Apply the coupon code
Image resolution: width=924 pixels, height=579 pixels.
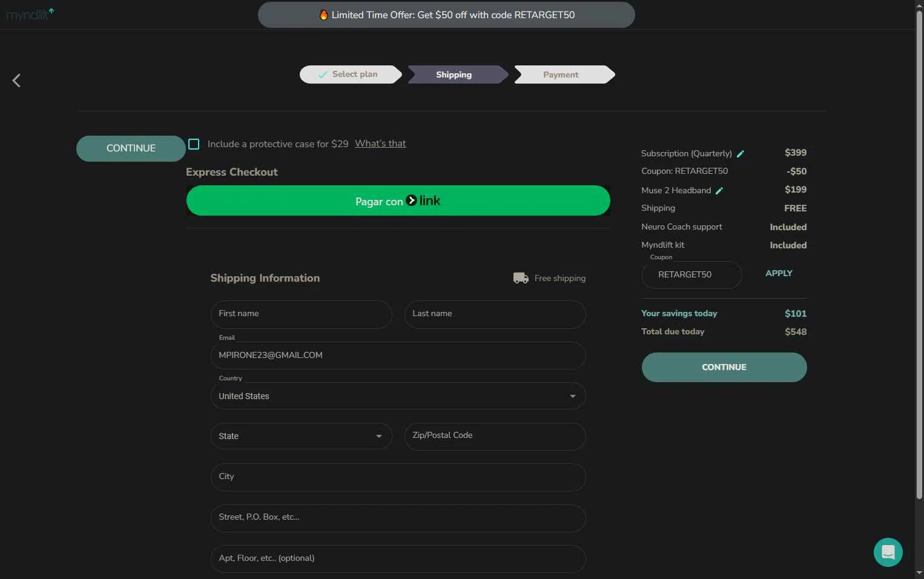coord(779,273)
